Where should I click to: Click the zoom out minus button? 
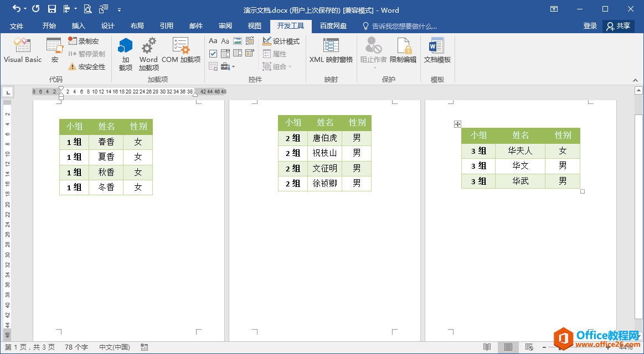pyautogui.click(x=544, y=347)
